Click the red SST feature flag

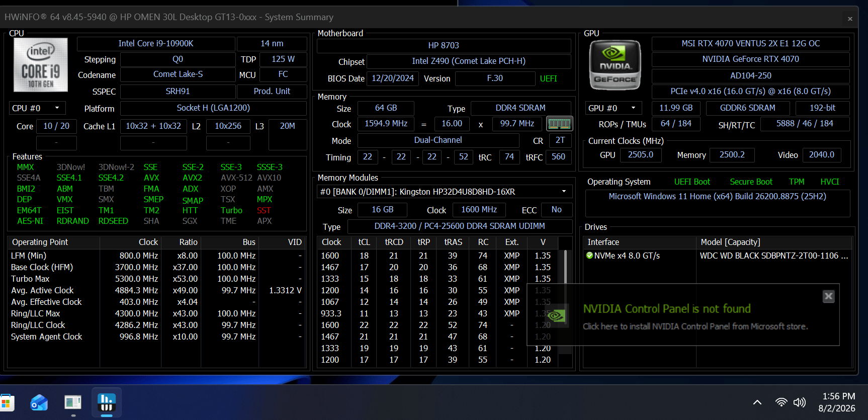click(x=264, y=210)
